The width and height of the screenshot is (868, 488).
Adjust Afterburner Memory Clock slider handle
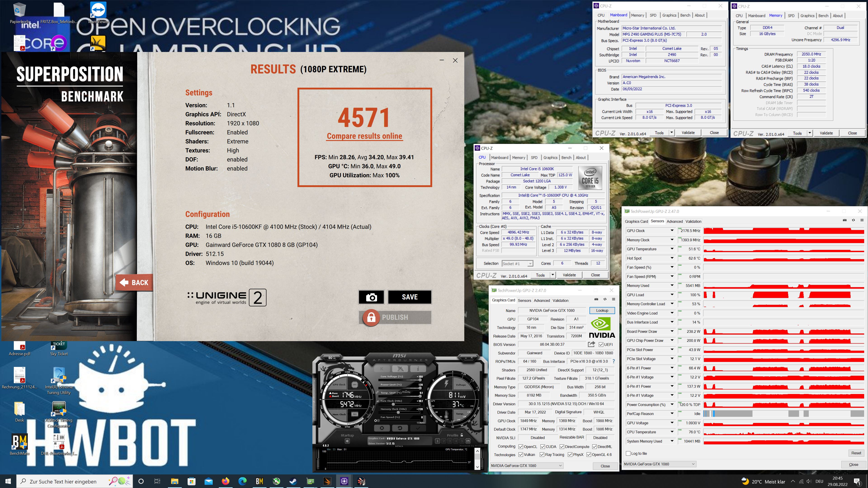[398, 413]
